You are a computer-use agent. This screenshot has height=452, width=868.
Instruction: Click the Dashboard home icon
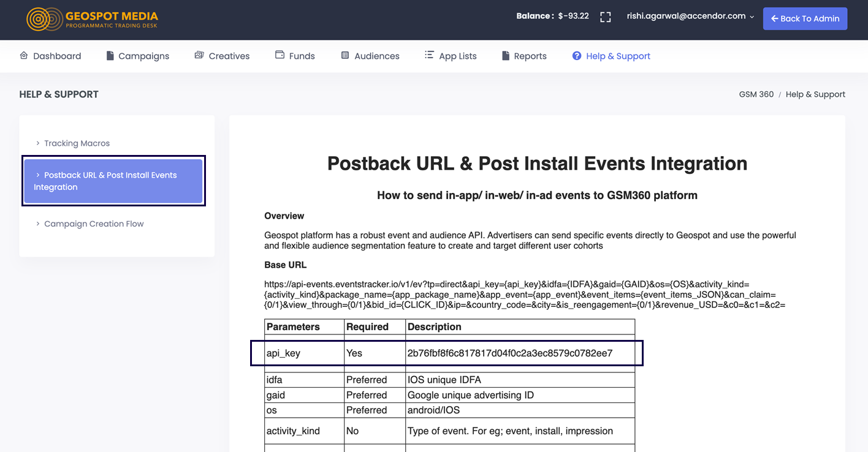pyautogui.click(x=24, y=56)
